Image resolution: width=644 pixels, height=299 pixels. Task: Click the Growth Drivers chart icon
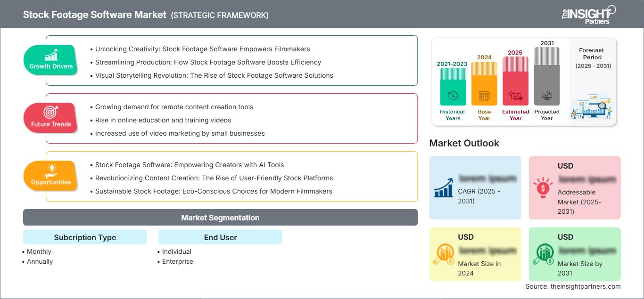(51, 55)
